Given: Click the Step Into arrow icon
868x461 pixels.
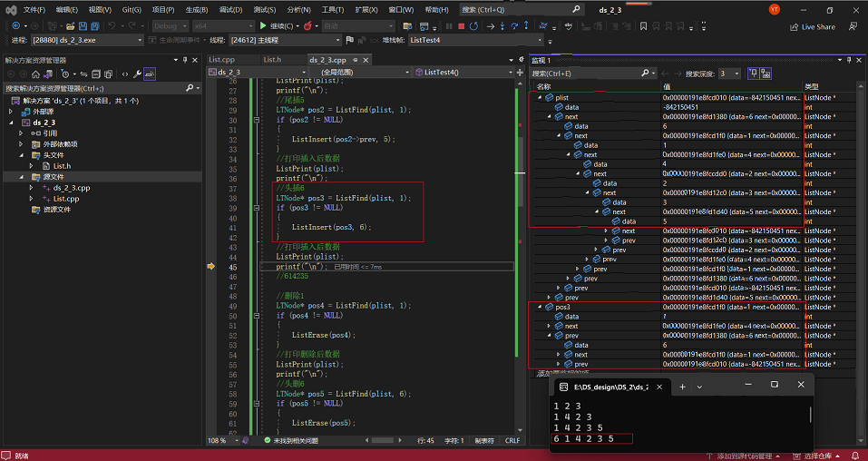Looking at the screenshot, I should click(x=502, y=26).
